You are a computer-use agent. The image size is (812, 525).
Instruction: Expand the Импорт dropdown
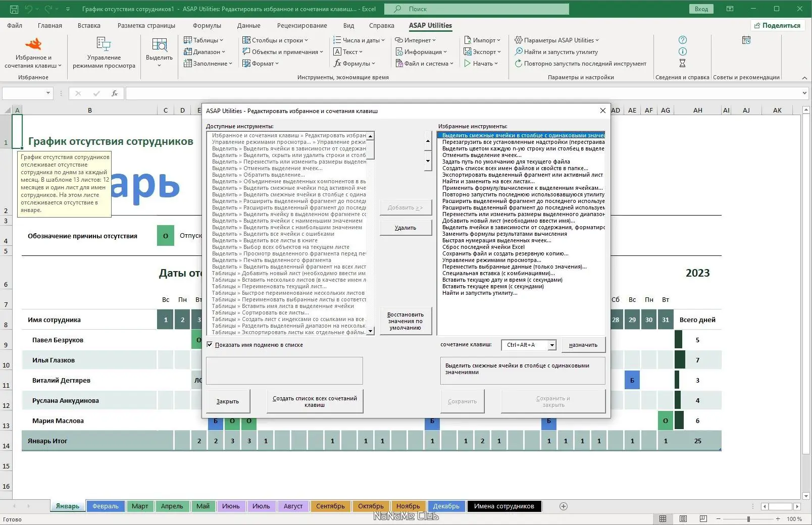pos(482,40)
